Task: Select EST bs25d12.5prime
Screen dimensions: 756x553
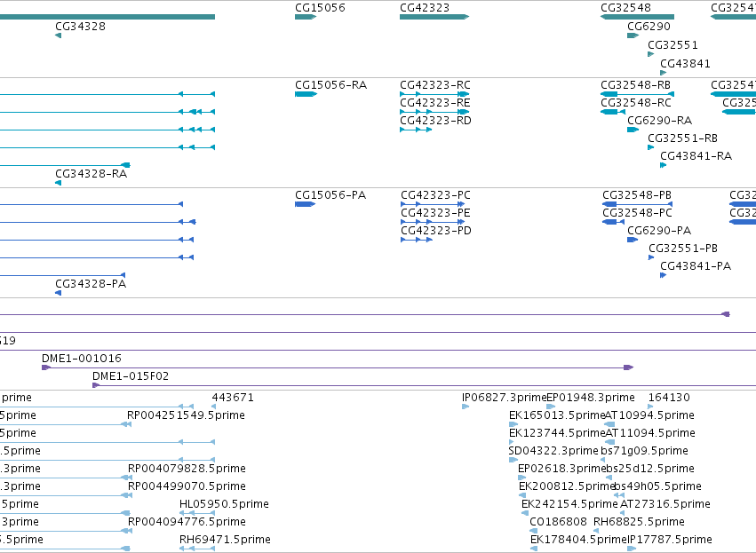Action: coord(650,470)
